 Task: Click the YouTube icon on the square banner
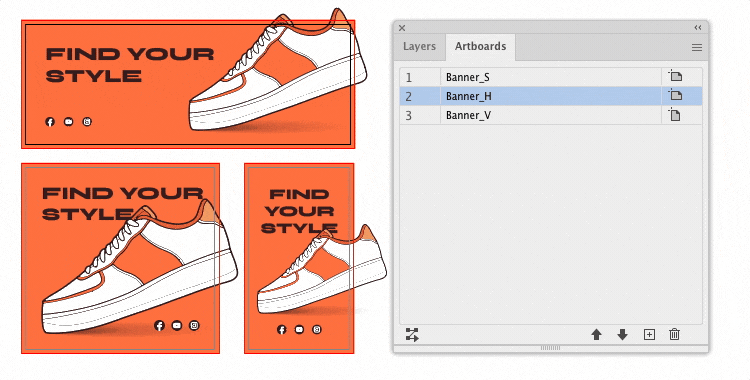176,325
